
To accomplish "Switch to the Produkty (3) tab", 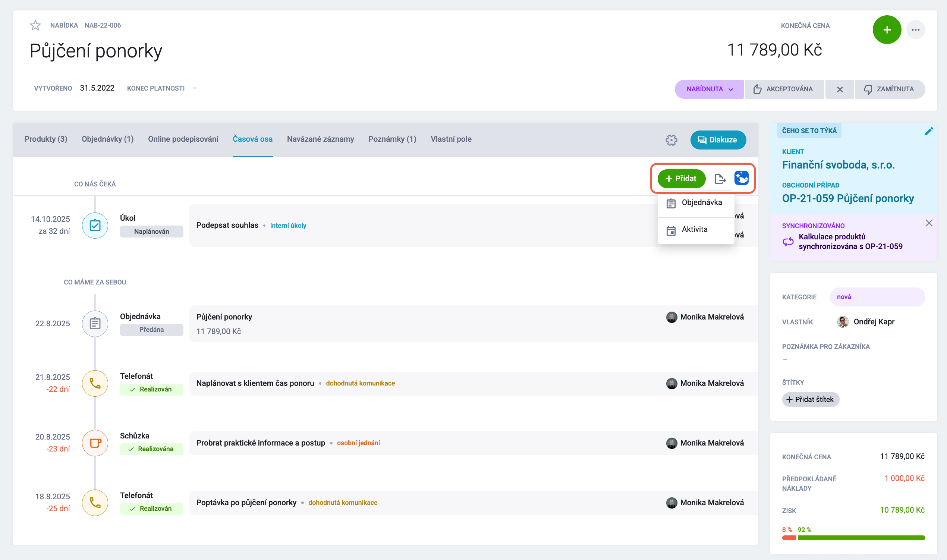I will point(46,139).
